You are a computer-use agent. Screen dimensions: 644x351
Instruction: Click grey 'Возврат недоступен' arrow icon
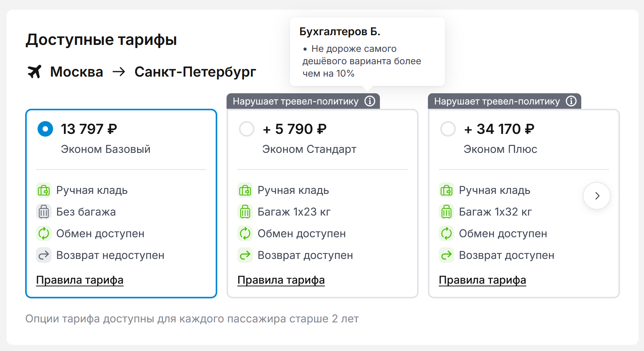[44, 255]
